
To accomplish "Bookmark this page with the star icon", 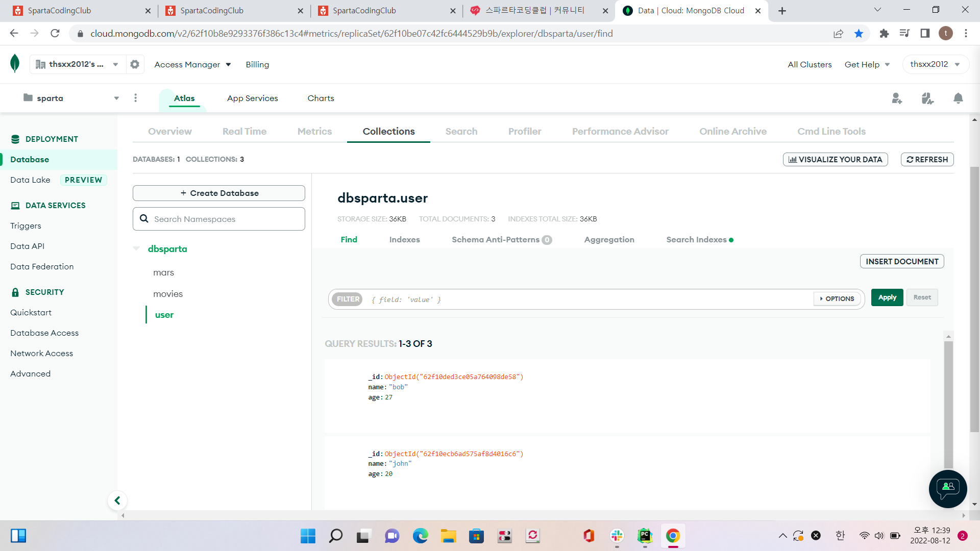I will (859, 34).
